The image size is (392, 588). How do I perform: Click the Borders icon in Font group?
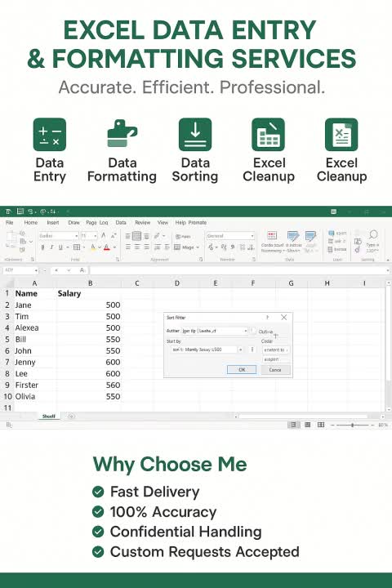pyautogui.click(x=77, y=247)
